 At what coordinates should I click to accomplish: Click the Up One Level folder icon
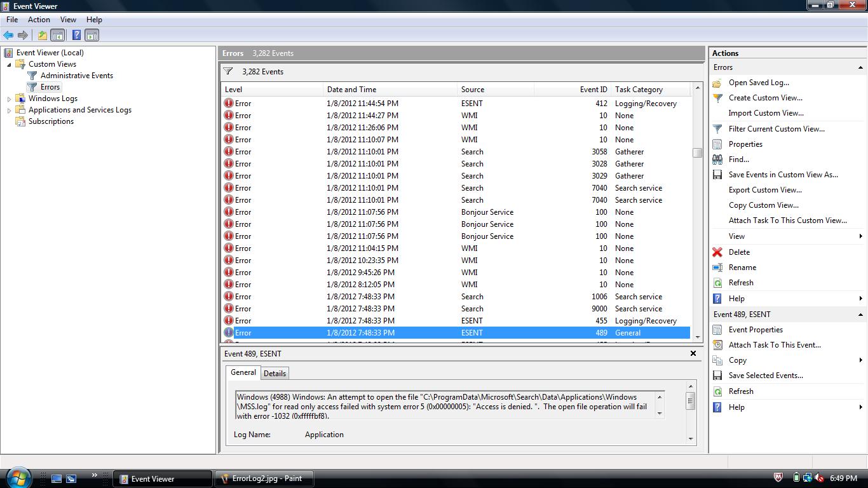coord(42,36)
